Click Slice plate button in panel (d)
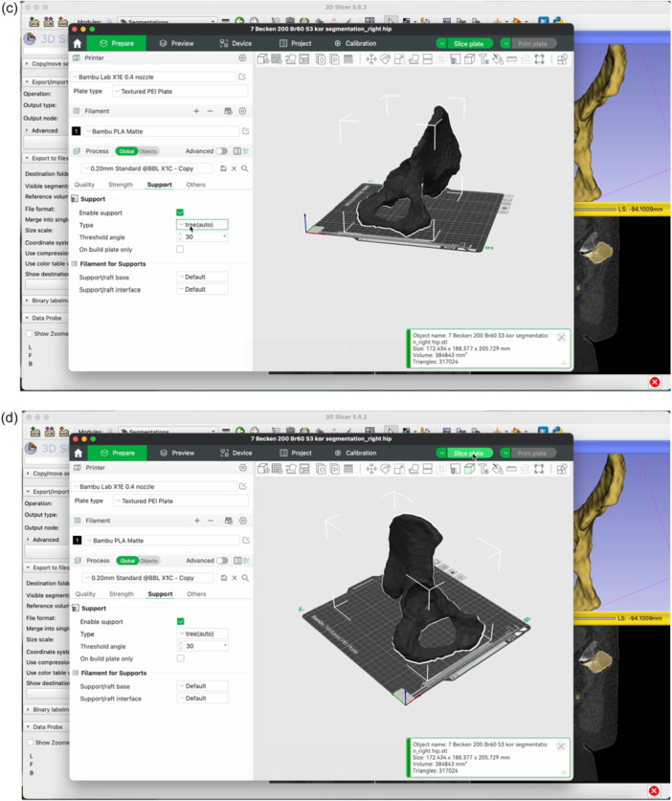 coord(469,453)
